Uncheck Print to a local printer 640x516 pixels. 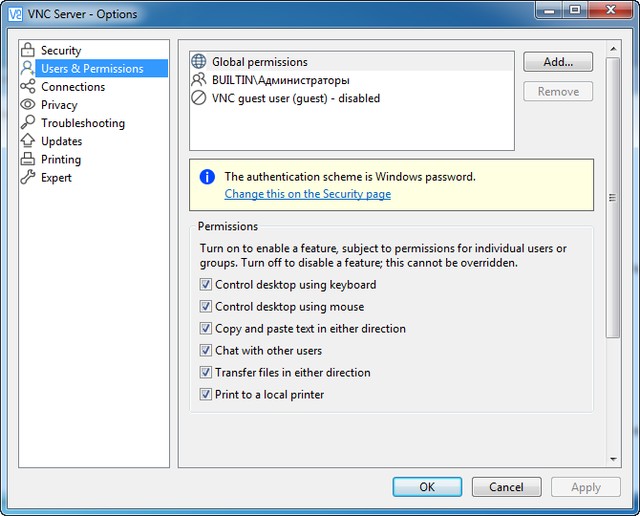point(206,394)
